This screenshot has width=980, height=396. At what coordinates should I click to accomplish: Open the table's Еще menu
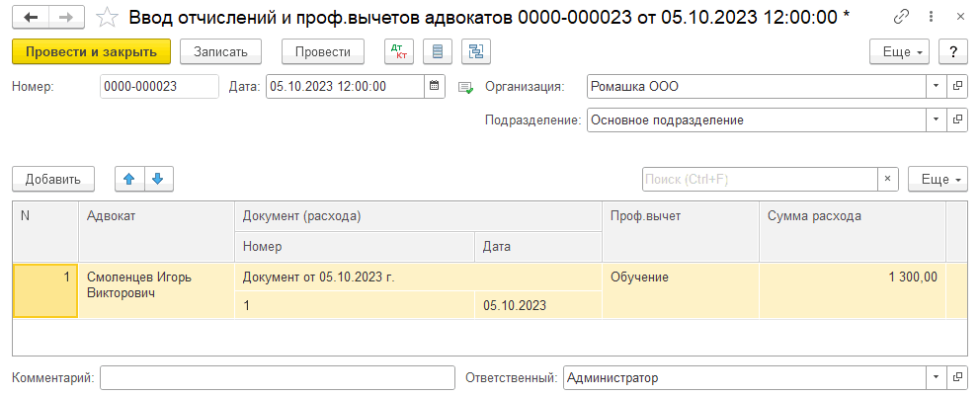pyautogui.click(x=937, y=179)
